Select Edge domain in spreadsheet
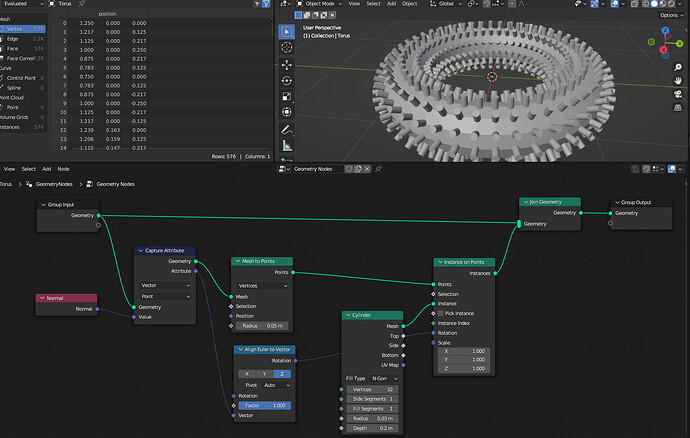Image resolution: width=690 pixels, height=438 pixels. (22, 39)
